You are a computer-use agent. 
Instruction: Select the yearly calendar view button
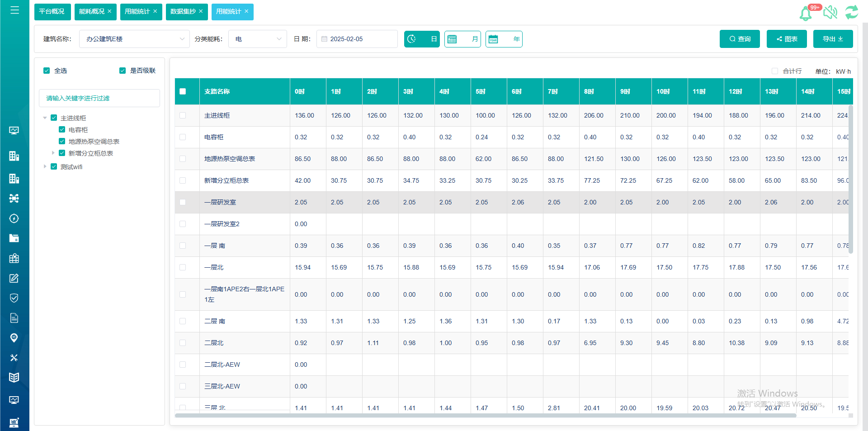(504, 39)
